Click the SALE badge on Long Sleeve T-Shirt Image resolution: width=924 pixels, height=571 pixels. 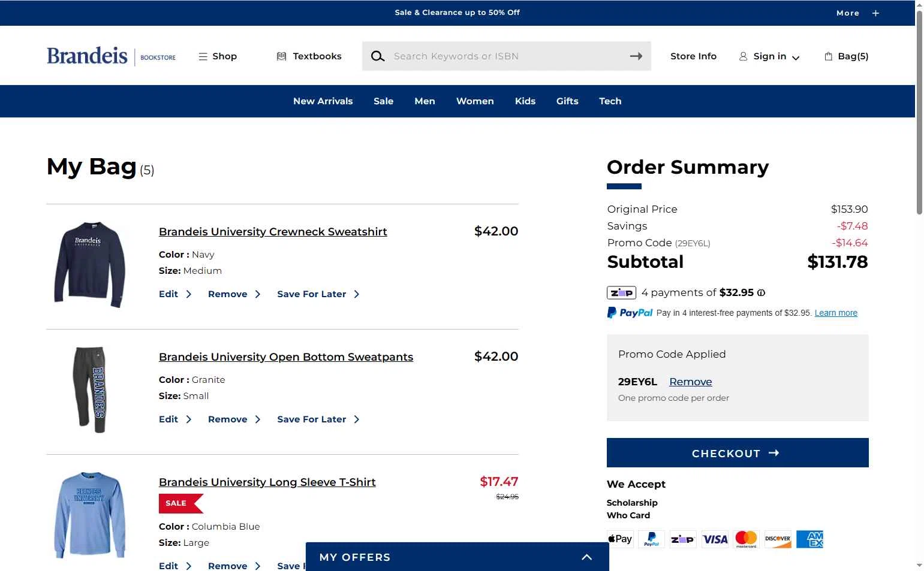pos(181,503)
